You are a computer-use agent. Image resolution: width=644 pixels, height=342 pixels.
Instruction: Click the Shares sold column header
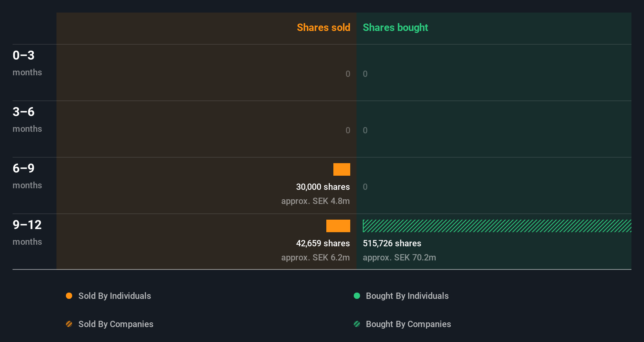point(324,27)
